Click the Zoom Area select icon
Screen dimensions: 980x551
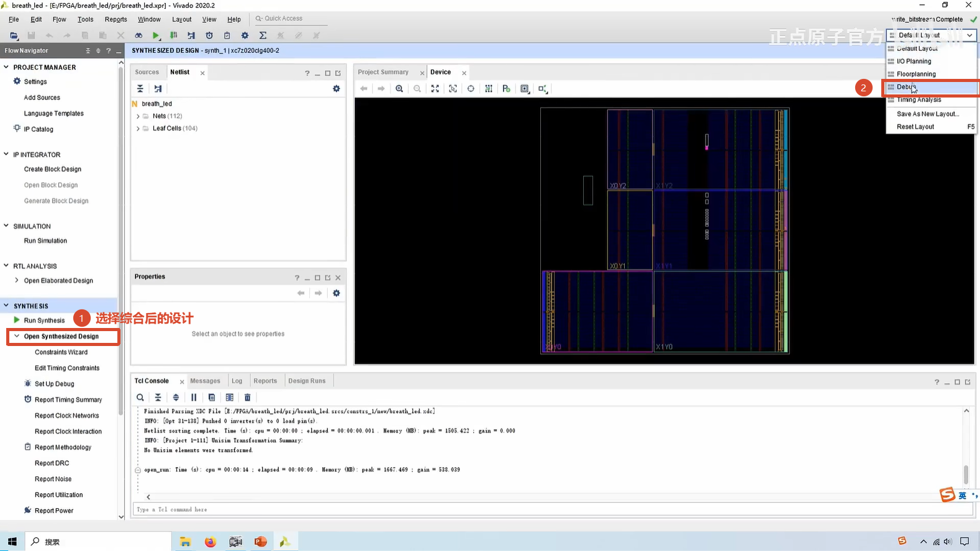click(x=453, y=89)
